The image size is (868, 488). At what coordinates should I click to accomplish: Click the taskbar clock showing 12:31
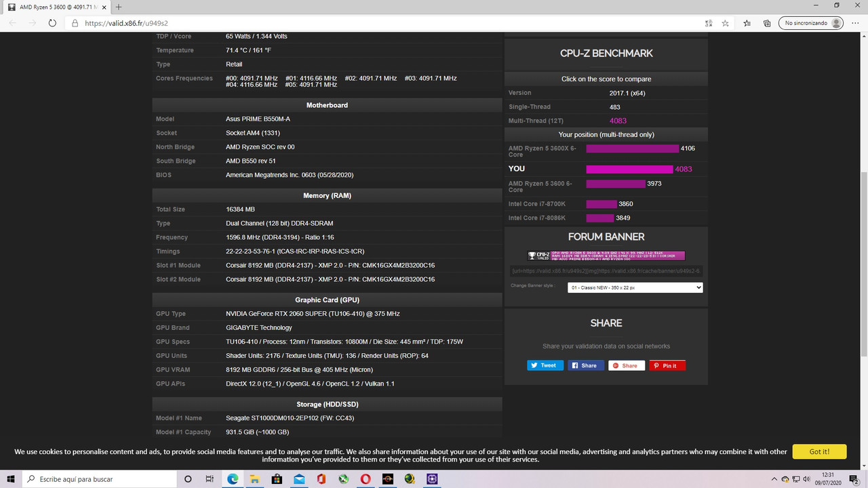point(828,479)
